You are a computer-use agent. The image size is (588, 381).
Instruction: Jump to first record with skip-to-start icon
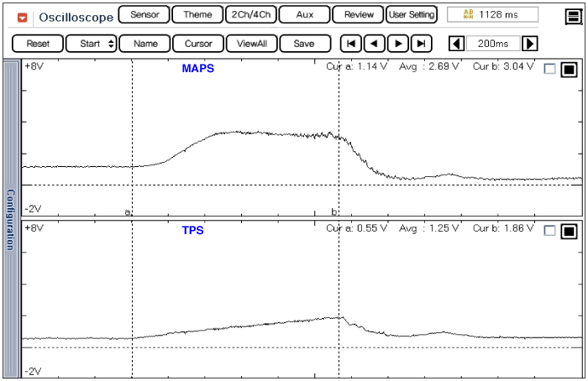point(351,44)
